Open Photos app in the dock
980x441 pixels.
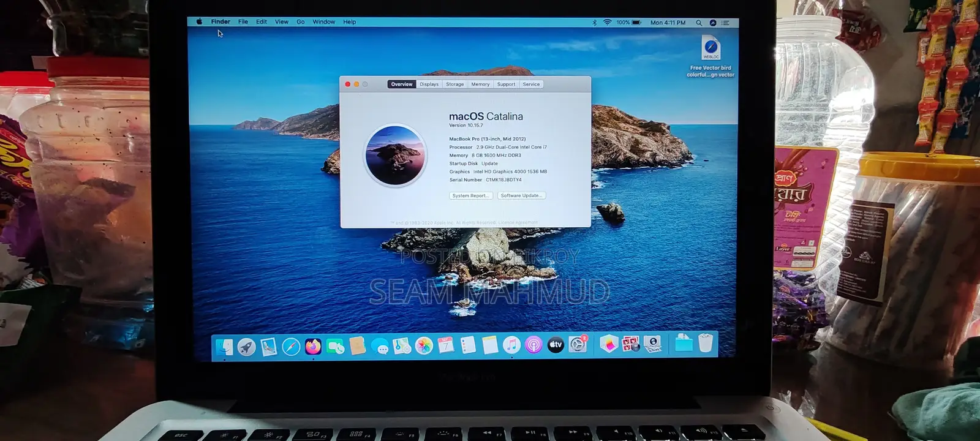(424, 346)
